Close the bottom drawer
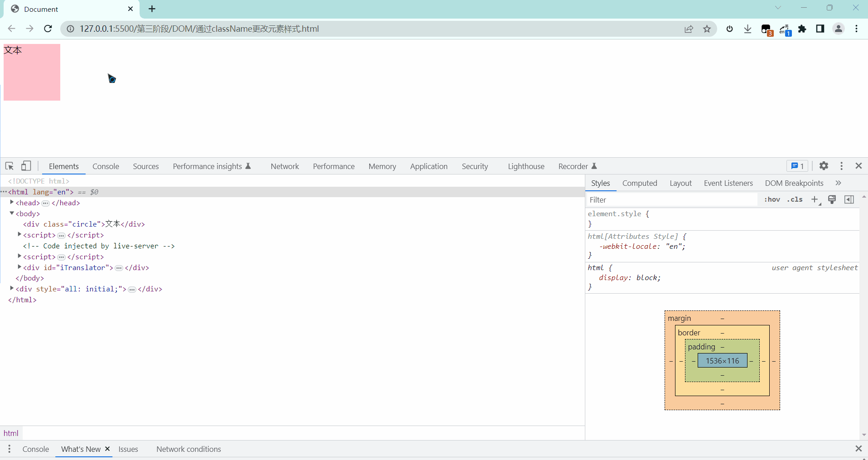This screenshot has height=460, width=868. (858, 448)
